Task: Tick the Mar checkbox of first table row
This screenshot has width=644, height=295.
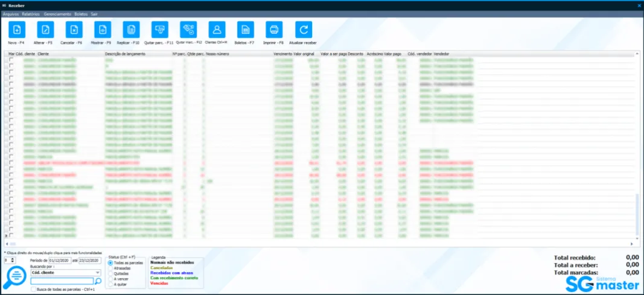Action: [11, 60]
